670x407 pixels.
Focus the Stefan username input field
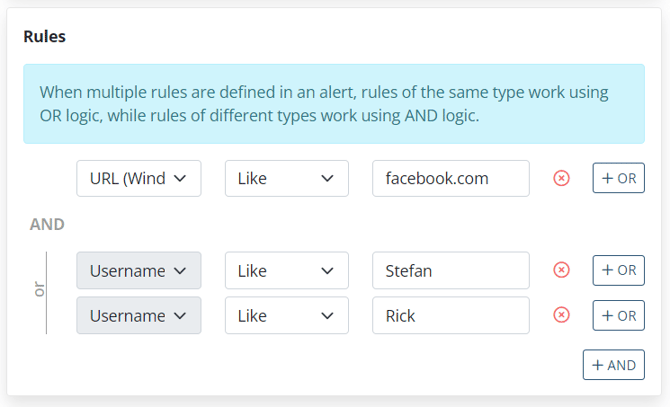pos(450,270)
